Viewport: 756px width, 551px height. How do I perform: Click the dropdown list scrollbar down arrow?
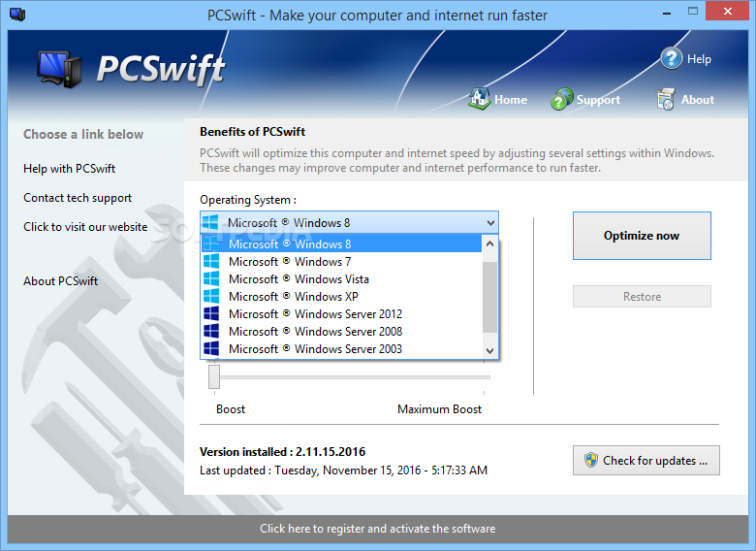point(489,351)
